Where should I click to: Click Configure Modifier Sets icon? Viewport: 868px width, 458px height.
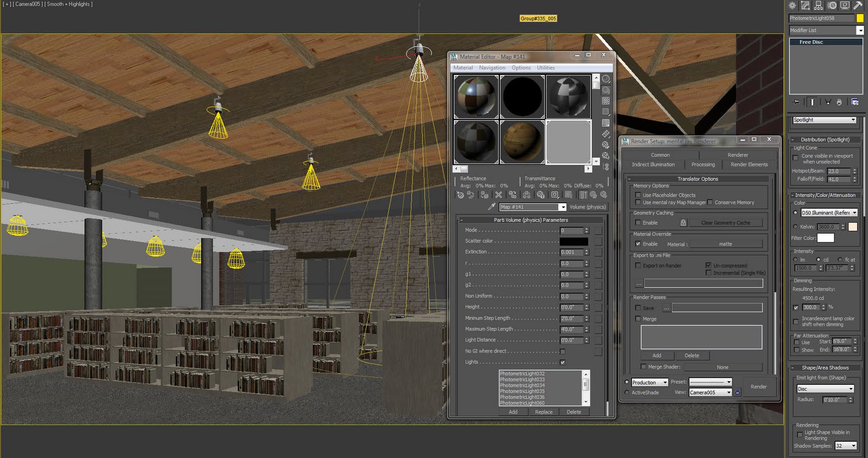tap(855, 102)
